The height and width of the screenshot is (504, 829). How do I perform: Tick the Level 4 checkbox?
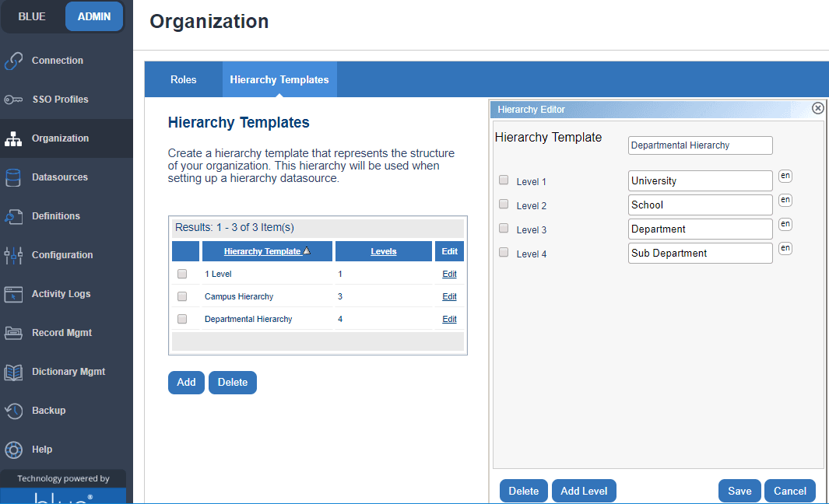point(504,253)
